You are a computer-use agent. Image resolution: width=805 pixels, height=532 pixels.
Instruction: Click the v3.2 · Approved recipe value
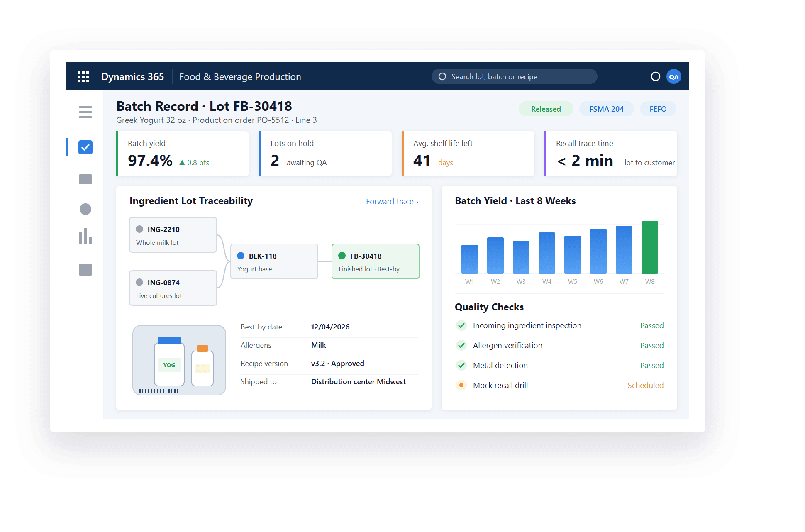point(338,364)
